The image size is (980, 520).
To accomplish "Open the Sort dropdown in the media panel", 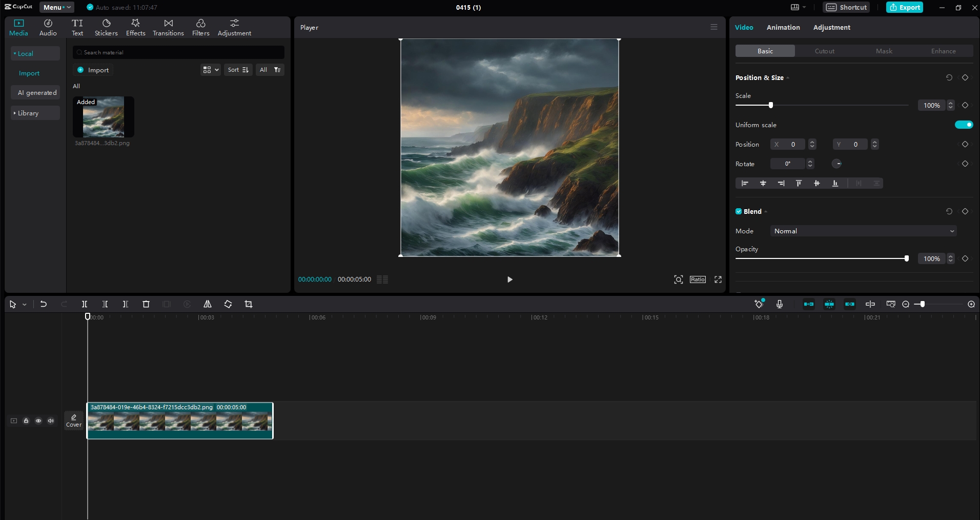I will point(237,70).
